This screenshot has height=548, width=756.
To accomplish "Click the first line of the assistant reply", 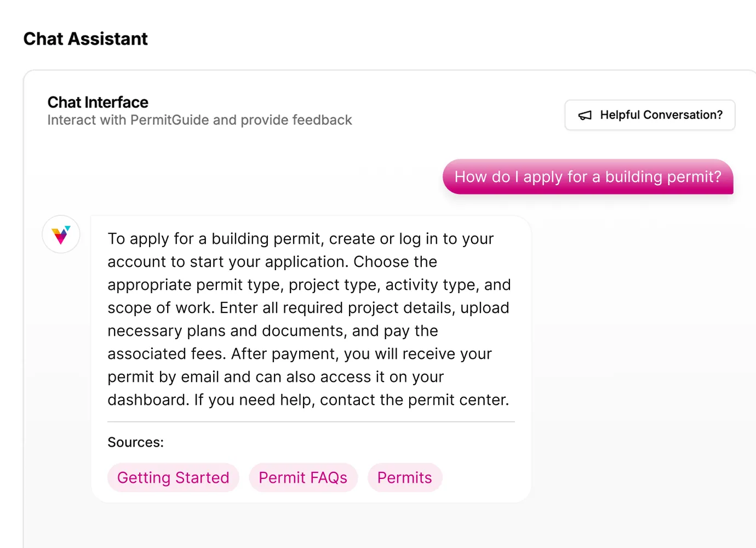I will 301,239.
